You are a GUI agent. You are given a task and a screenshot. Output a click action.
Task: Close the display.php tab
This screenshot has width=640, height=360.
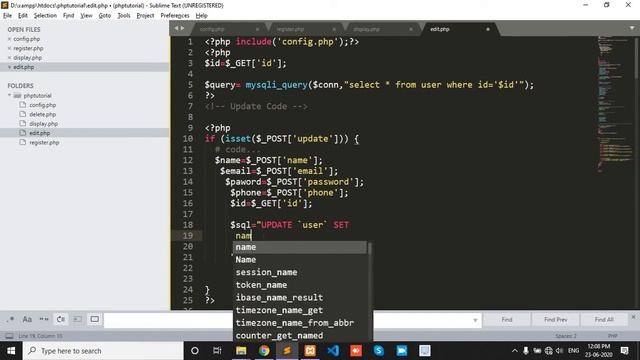(411, 29)
